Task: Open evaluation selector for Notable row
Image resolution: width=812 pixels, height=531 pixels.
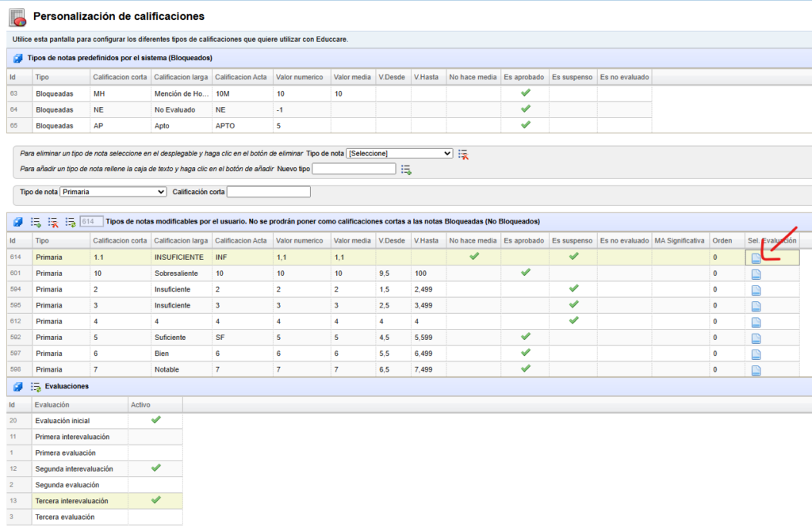Action: coord(756,370)
